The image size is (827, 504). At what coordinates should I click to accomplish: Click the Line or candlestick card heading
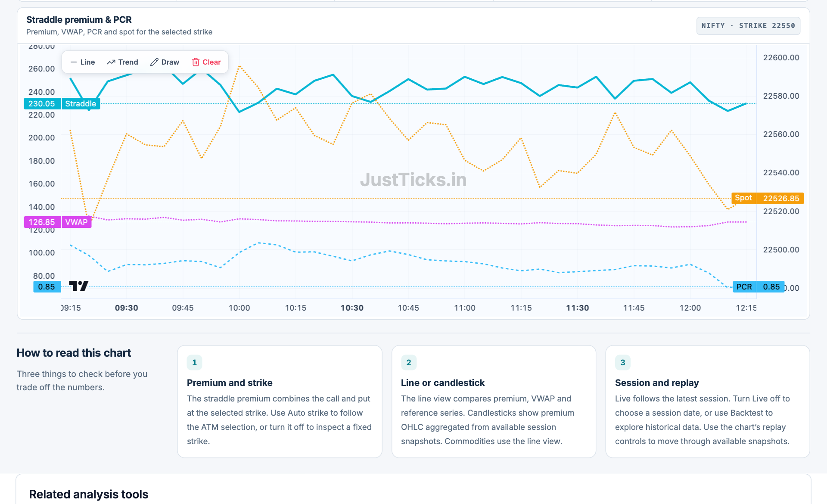coord(443,383)
